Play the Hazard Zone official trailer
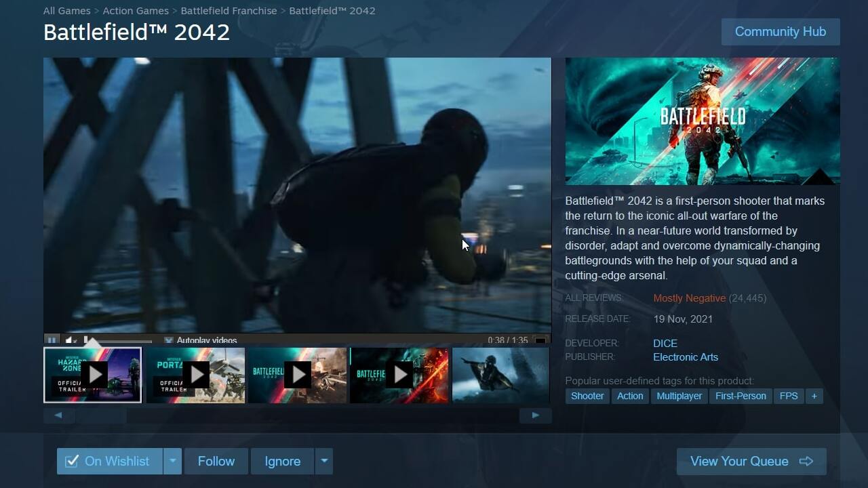Viewport: 868px width, 488px height. coord(93,375)
